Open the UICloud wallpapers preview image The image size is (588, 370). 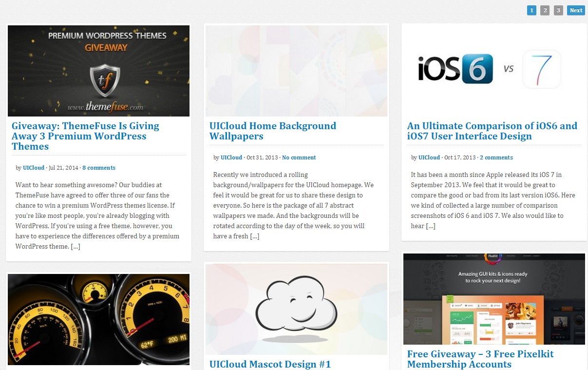pyautogui.click(x=296, y=71)
